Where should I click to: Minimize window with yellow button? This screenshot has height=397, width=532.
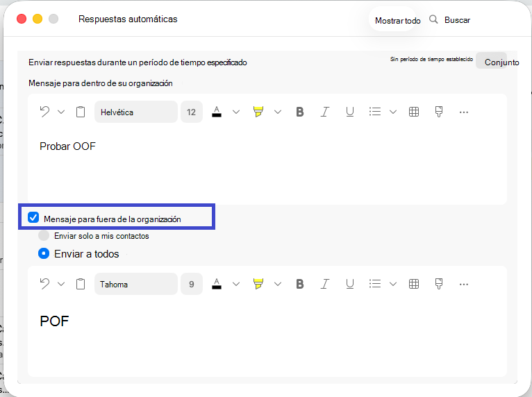(38, 19)
